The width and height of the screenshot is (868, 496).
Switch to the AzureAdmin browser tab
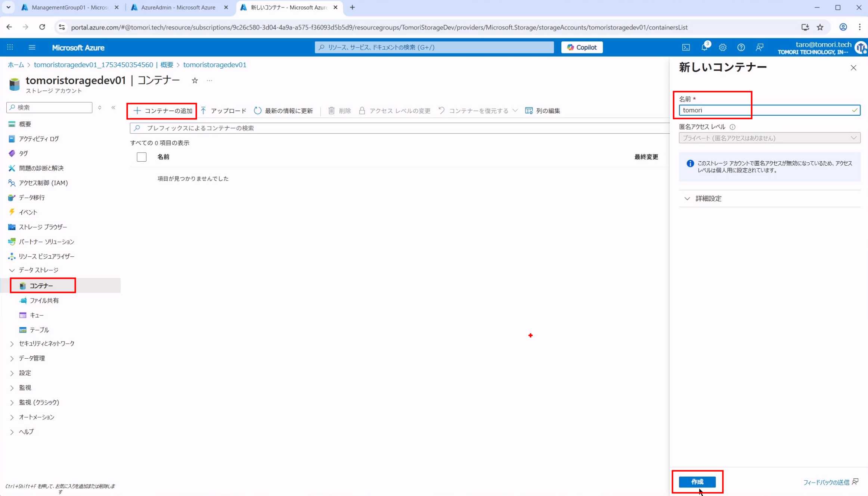click(178, 7)
